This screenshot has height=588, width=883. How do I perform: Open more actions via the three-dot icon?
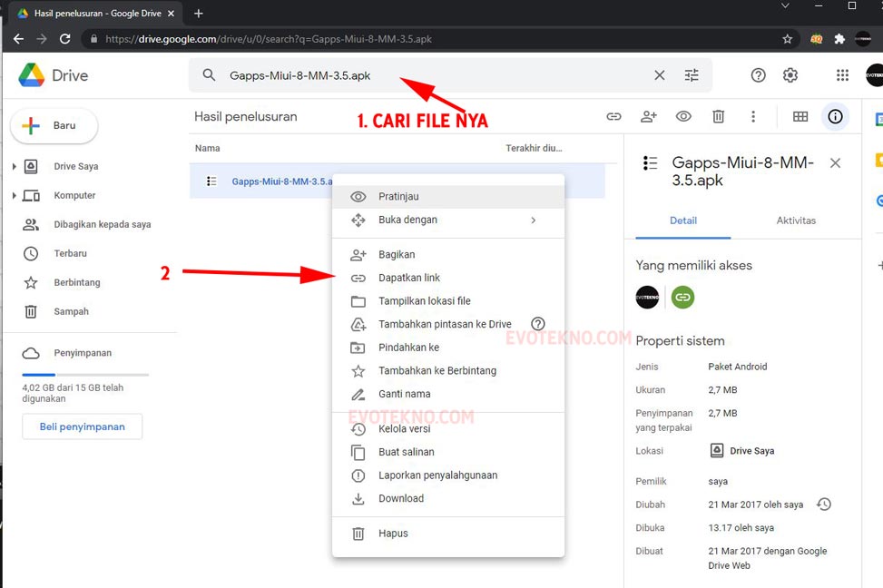(752, 116)
